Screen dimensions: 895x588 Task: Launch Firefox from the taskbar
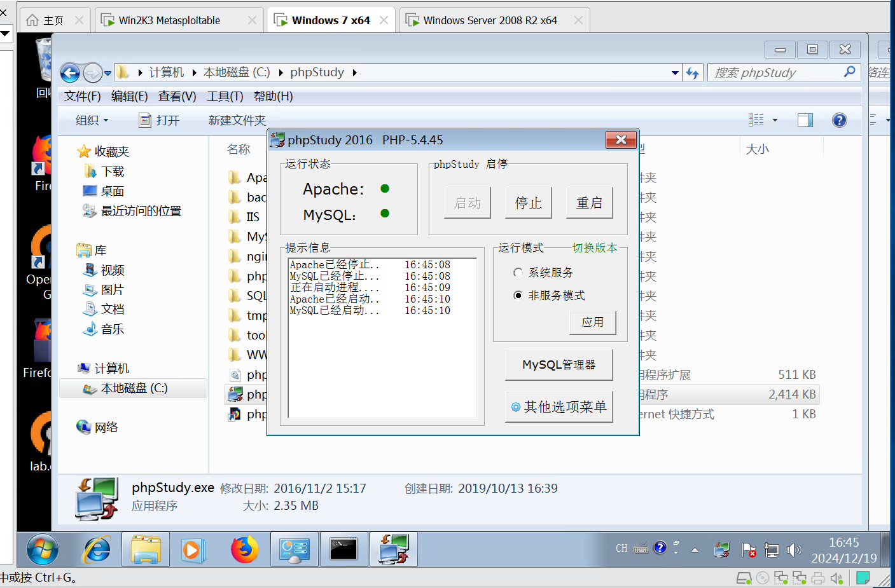[x=244, y=550]
